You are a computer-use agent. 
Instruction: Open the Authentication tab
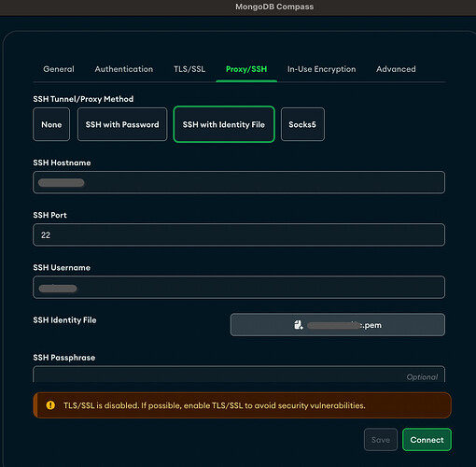coord(124,69)
